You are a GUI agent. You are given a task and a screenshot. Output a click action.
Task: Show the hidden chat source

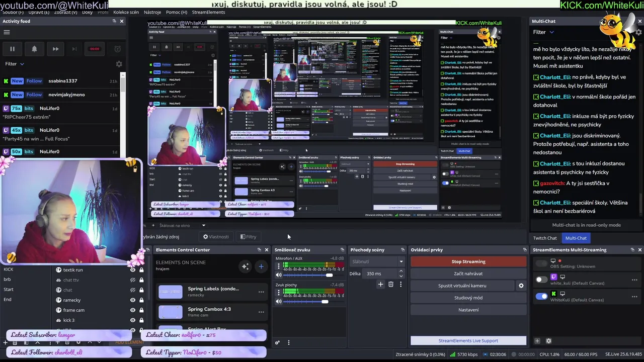(133, 290)
